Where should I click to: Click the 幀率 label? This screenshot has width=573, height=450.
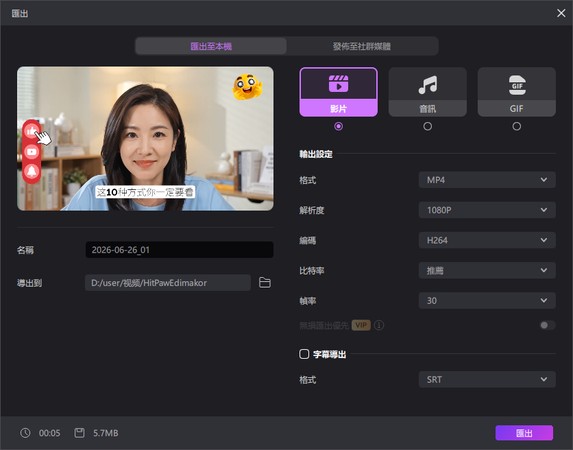pyautogui.click(x=308, y=300)
